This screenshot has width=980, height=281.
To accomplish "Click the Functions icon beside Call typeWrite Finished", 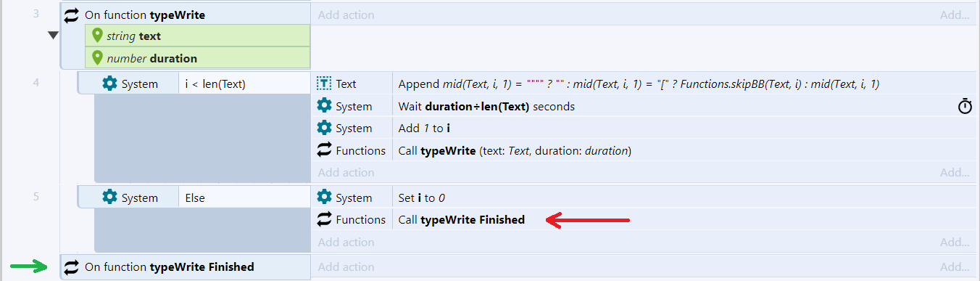I will 325,219.
